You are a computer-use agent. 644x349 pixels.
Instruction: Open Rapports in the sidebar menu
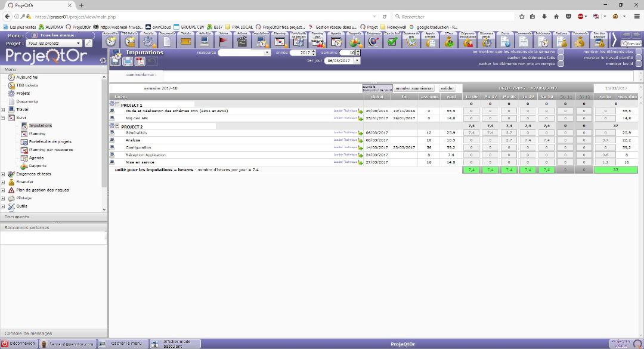pos(38,166)
